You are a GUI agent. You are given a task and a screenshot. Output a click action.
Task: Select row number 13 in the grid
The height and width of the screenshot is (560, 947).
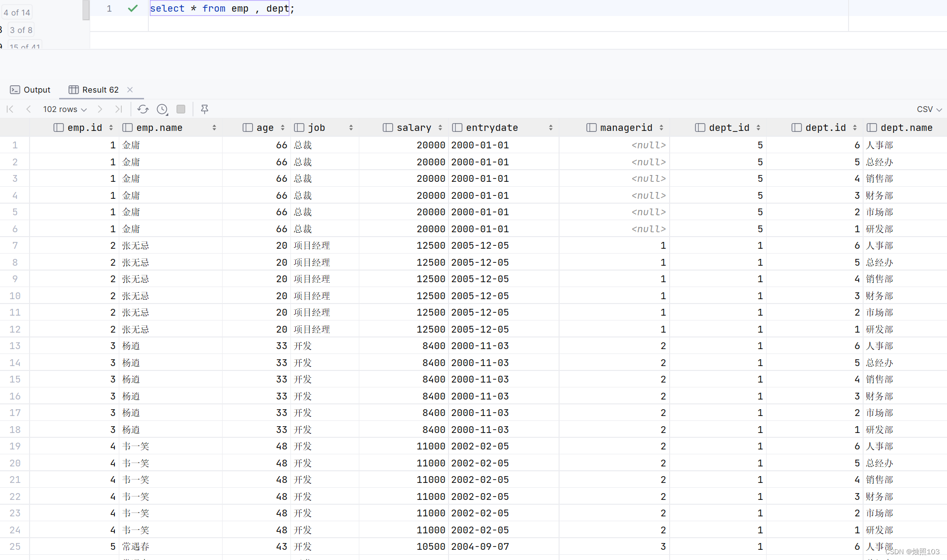(15, 346)
